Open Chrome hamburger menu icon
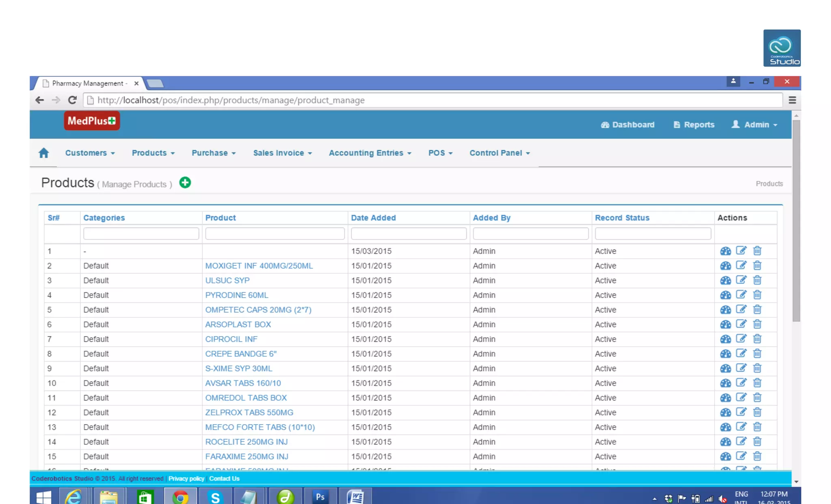 (792, 100)
